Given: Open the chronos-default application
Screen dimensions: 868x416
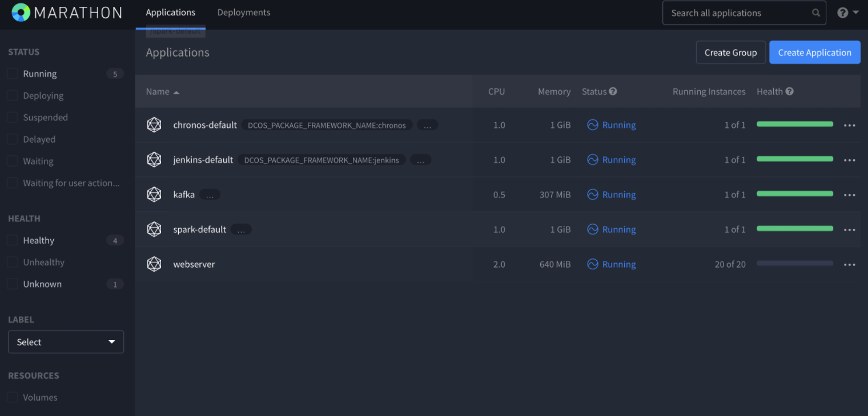Looking at the screenshot, I should 205,125.
